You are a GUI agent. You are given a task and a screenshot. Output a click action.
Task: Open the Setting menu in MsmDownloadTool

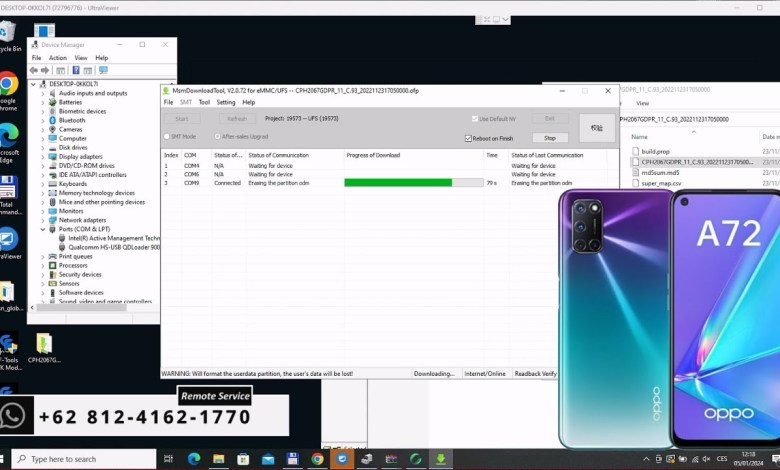226,102
